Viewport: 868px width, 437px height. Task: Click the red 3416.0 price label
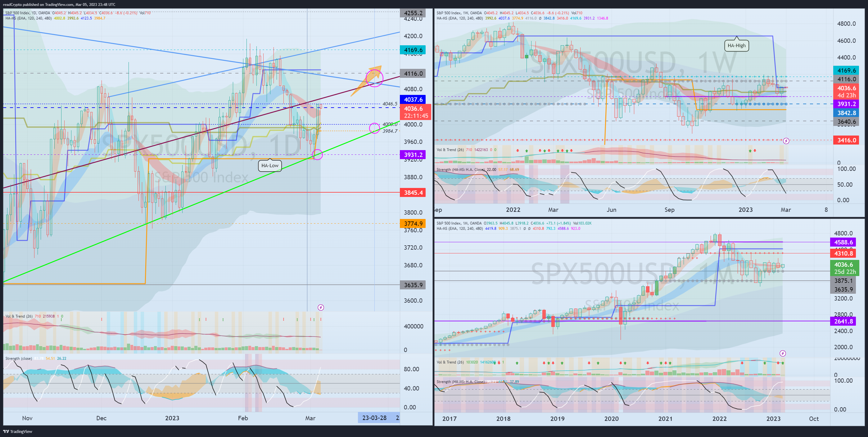pos(846,140)
